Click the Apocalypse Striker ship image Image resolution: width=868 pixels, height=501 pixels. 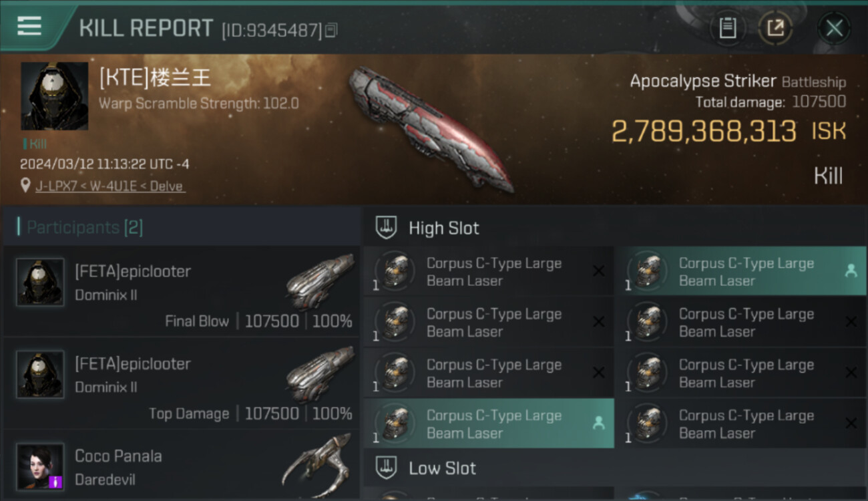[x=431, y=128]
